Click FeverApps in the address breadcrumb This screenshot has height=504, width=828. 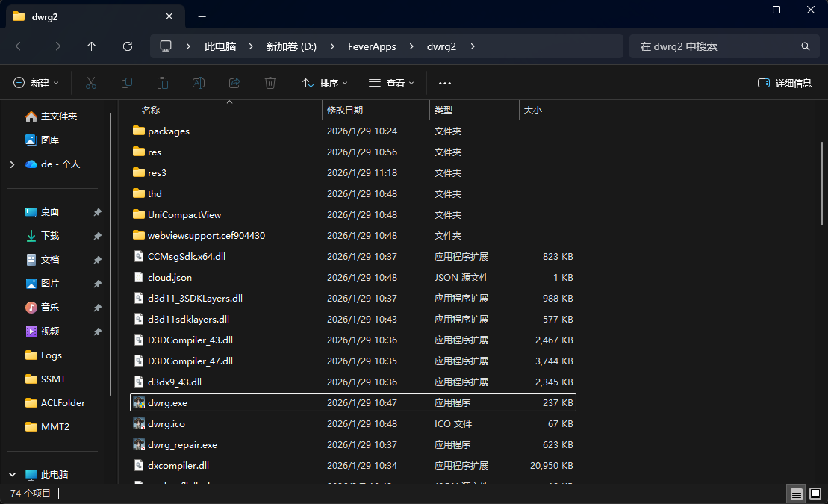(372, 46)
